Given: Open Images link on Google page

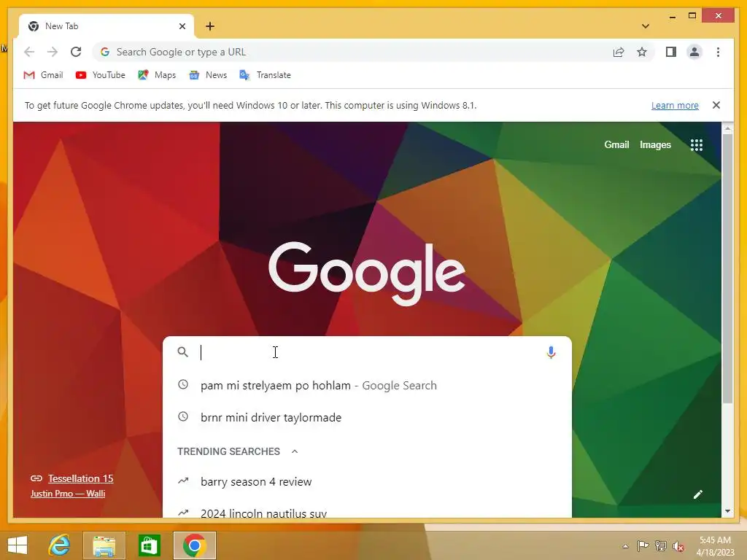Looking at the screenshot, I should click(655, 145).
